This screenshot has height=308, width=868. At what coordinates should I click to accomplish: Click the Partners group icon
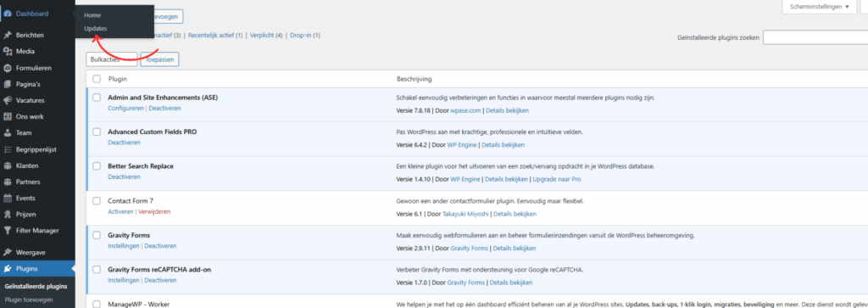pos(7,182)
